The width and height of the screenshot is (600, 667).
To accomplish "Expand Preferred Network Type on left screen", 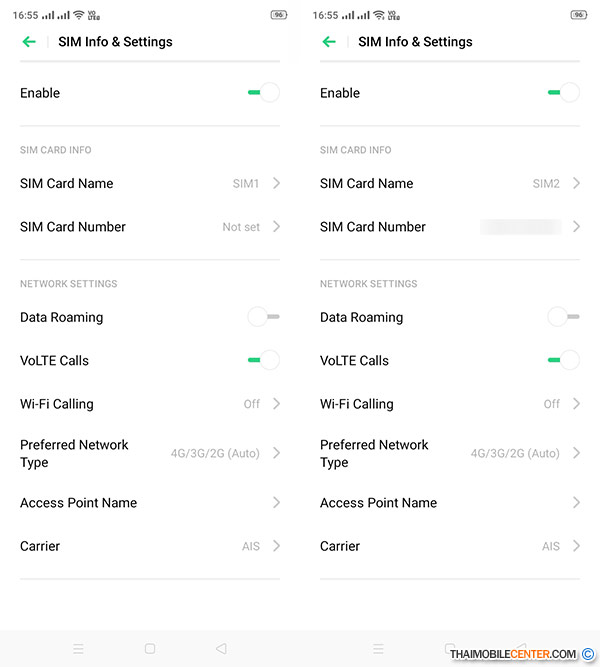I will pyautogui.click(x=150, y=453).
